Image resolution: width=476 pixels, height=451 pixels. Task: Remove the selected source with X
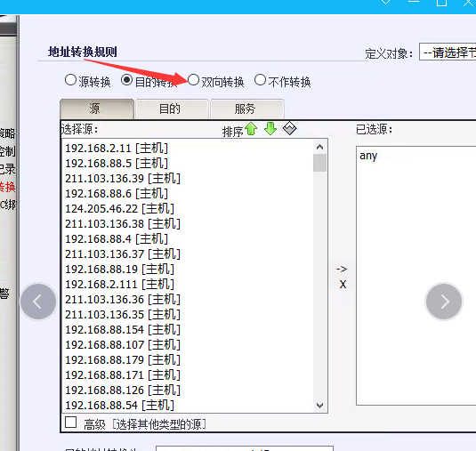(343, 285)
